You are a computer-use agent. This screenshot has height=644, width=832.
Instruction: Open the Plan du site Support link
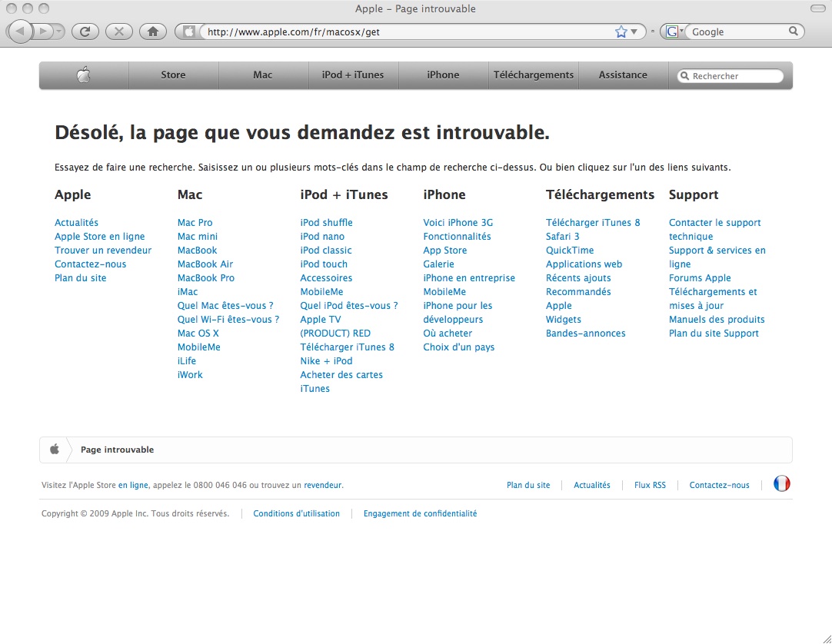click(x=714, y=333)
